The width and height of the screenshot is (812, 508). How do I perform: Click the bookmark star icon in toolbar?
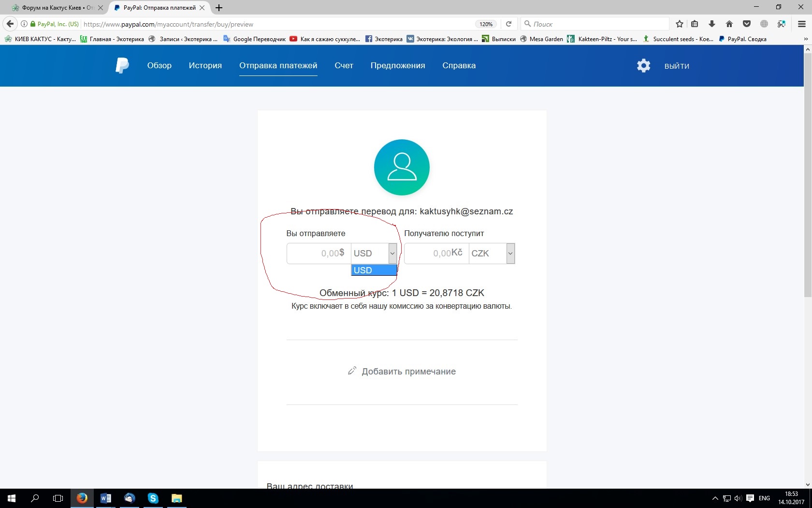pyautogui.click(x=680, y=24)
